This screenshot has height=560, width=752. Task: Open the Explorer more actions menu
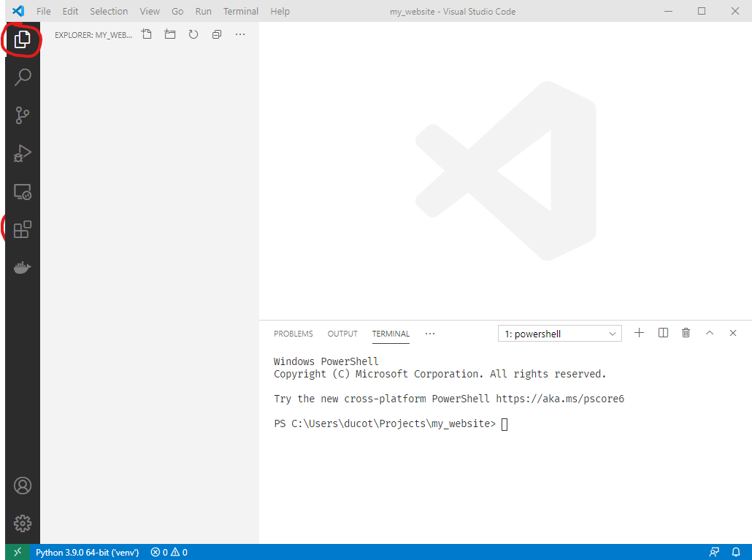click(240, 34)
